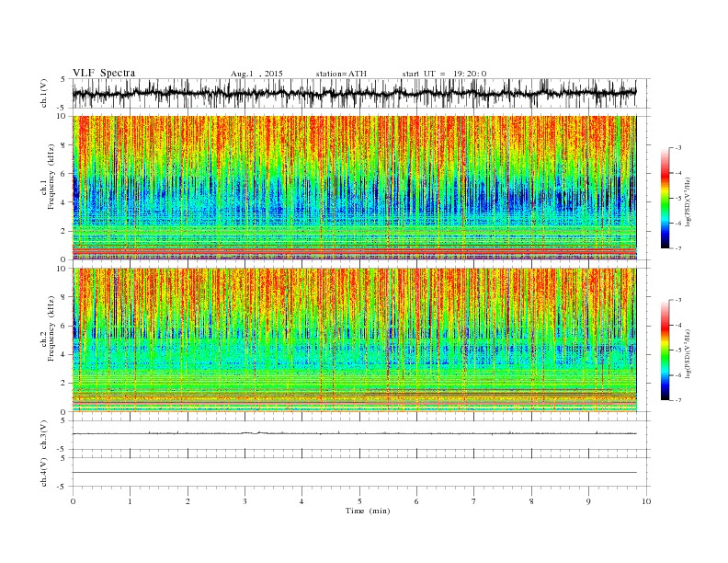
Task: Click the "-4" tick of the ch.2 colorbar
Action: [x=677, y=325]
